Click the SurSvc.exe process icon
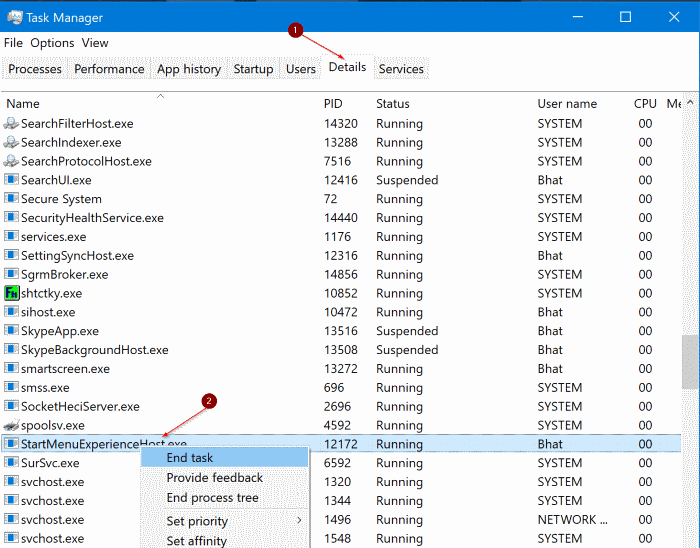 pyautogui.click(x=11, y=463)
